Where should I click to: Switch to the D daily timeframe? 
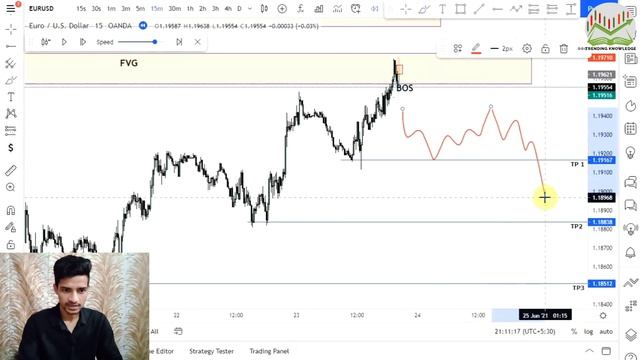pos(239,9)
